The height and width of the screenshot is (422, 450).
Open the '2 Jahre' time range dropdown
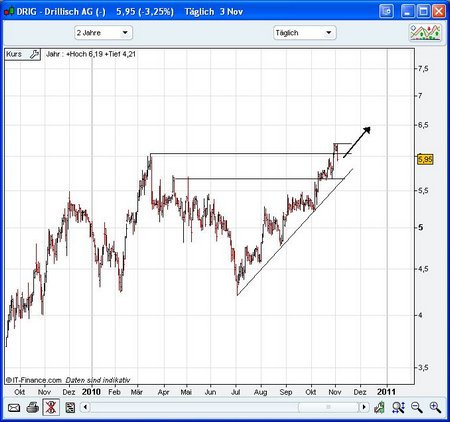click(x=103, y=33)
